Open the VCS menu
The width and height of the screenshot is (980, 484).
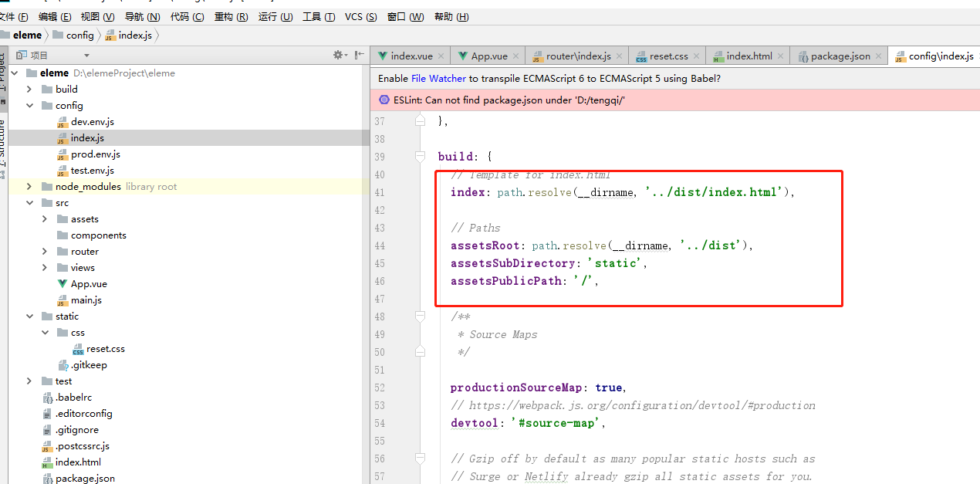pos(363,16)
